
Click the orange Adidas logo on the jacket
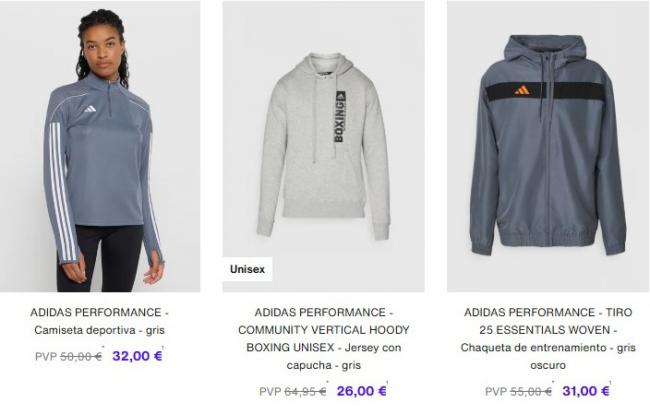tap(522, 90)
